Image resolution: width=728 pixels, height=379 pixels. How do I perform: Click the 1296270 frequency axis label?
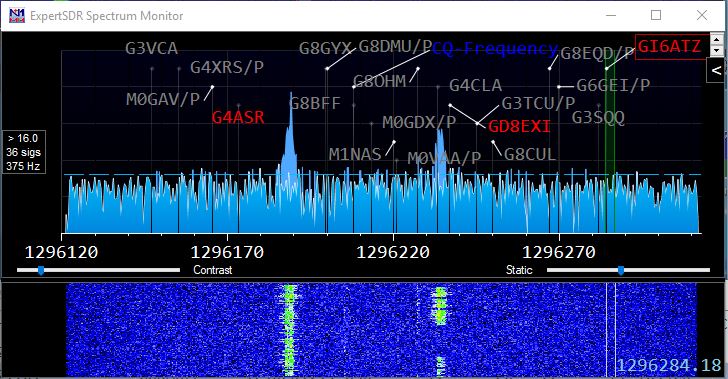point(559,252)
